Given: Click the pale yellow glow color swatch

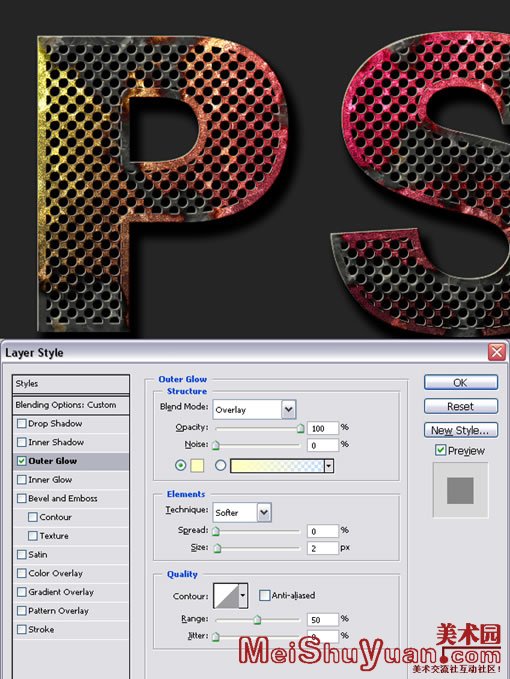Looking at the screenshot, I should pyautogui.click(x=197, y=466).
